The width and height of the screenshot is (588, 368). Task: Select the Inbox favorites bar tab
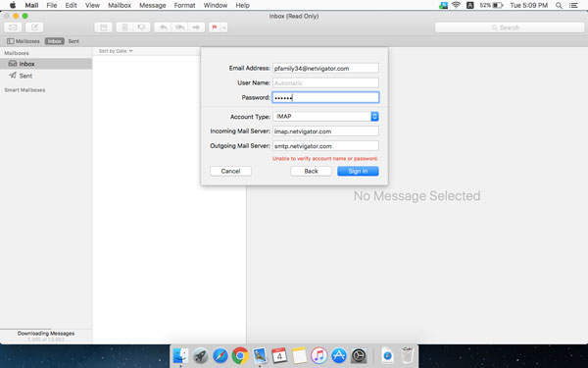coord(54,41)
